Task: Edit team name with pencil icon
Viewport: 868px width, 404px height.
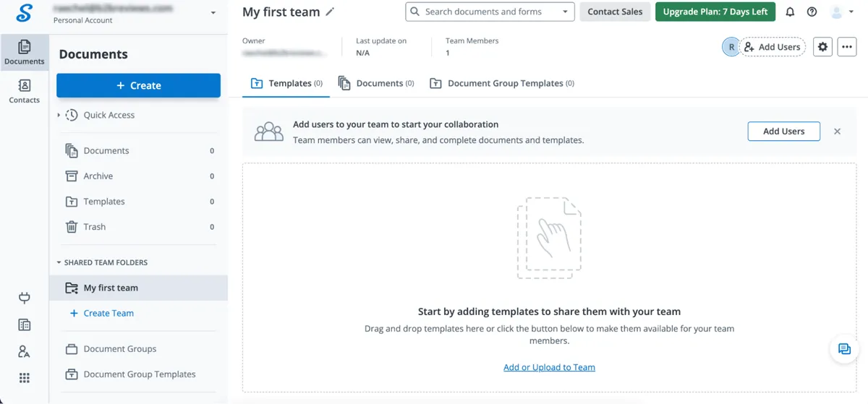Action: click(x=331, y=12)
